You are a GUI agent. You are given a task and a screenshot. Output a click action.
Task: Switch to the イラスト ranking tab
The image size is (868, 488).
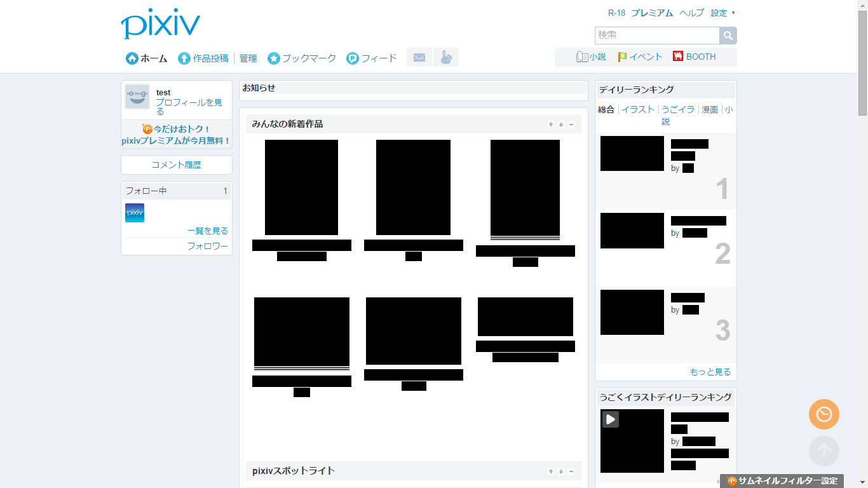638,109
